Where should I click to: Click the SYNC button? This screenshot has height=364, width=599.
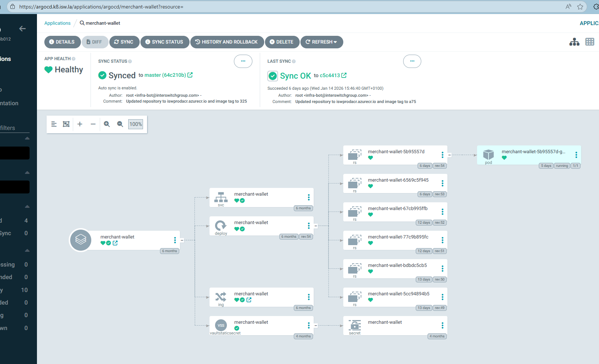(x=124, y=42)
